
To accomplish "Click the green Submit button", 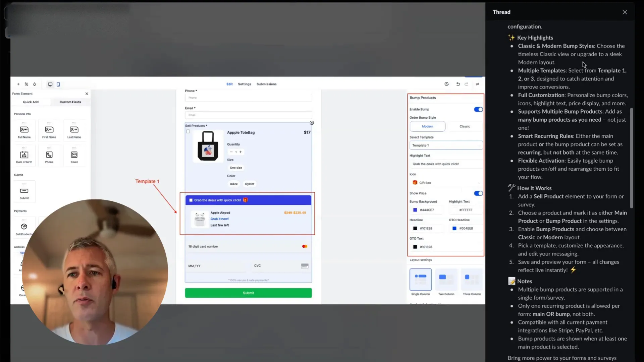I will point(248,293).
